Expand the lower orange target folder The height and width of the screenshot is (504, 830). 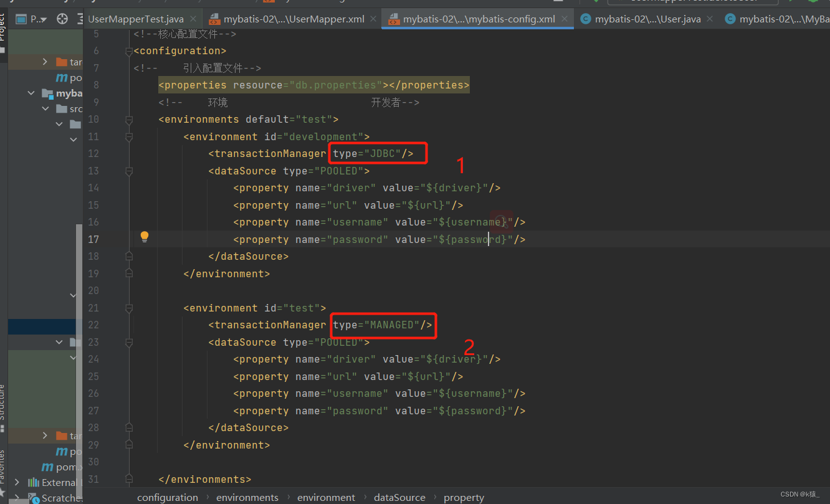44,435
